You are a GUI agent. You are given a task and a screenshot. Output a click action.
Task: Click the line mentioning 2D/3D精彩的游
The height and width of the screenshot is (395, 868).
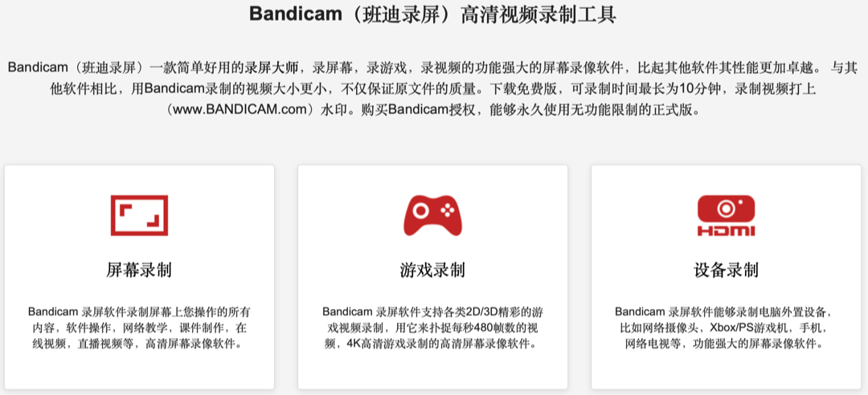(x=432, y=311)
